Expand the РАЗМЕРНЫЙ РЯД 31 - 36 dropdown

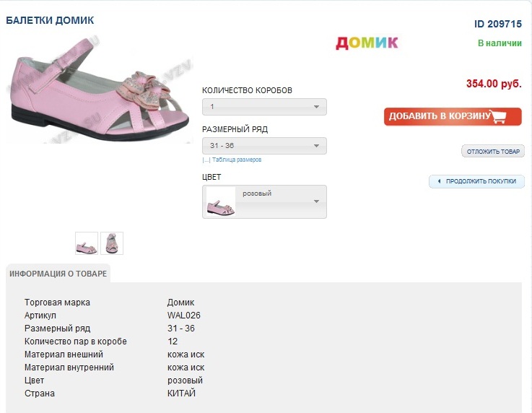tap(264, 146)
